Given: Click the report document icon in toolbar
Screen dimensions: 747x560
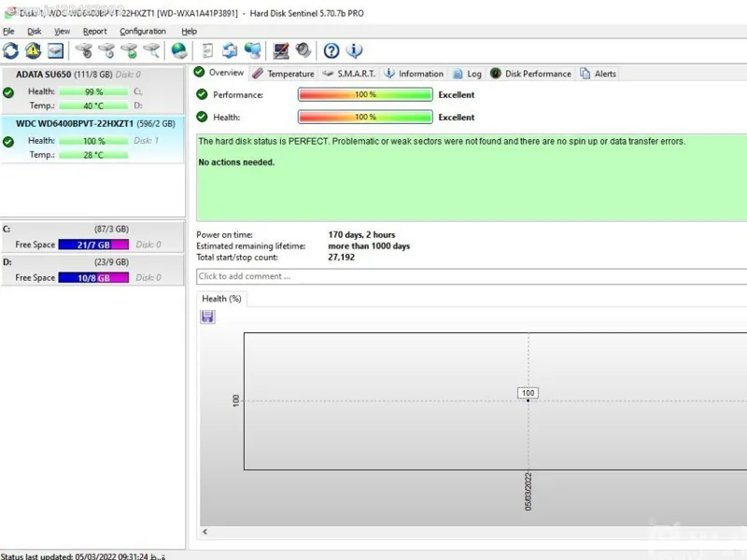Looking at the screenshot, I should point(207,50).
